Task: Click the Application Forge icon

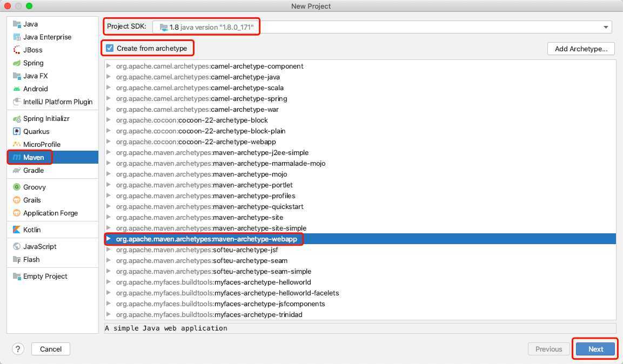Action: point(17,213)
